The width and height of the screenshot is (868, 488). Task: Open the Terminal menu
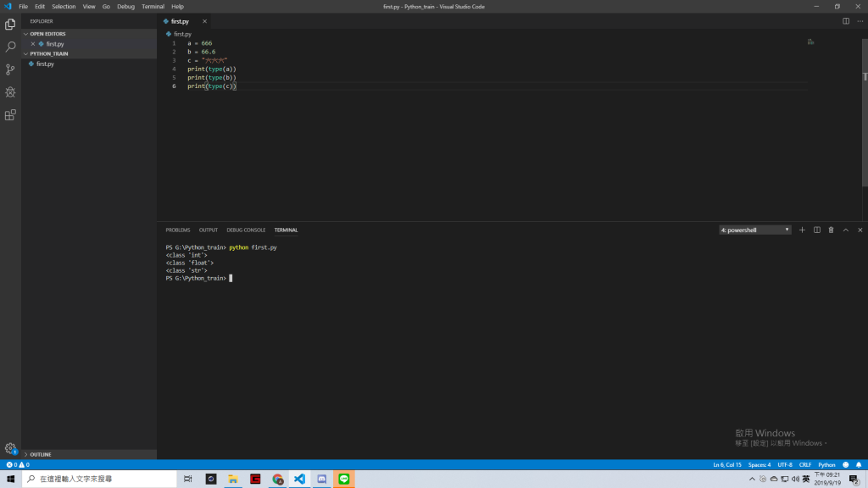(153, 7)
